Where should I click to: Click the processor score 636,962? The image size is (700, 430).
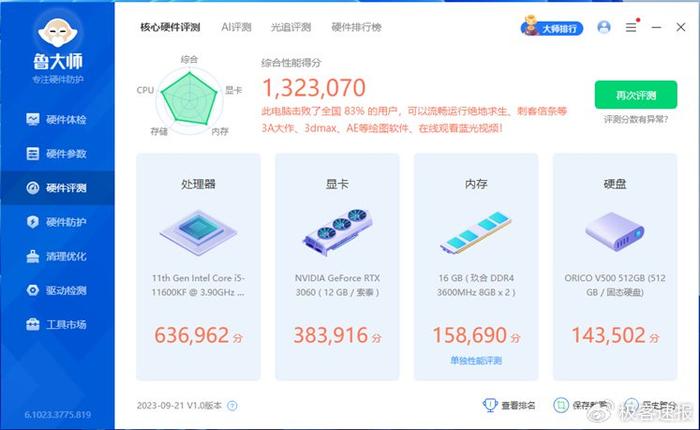(192, 335)
